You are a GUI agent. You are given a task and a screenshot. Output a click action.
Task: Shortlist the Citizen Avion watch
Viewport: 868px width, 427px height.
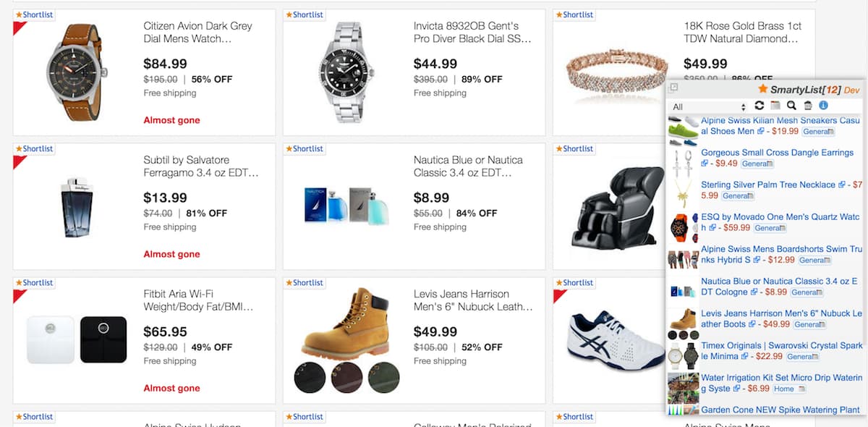point(34,14)
